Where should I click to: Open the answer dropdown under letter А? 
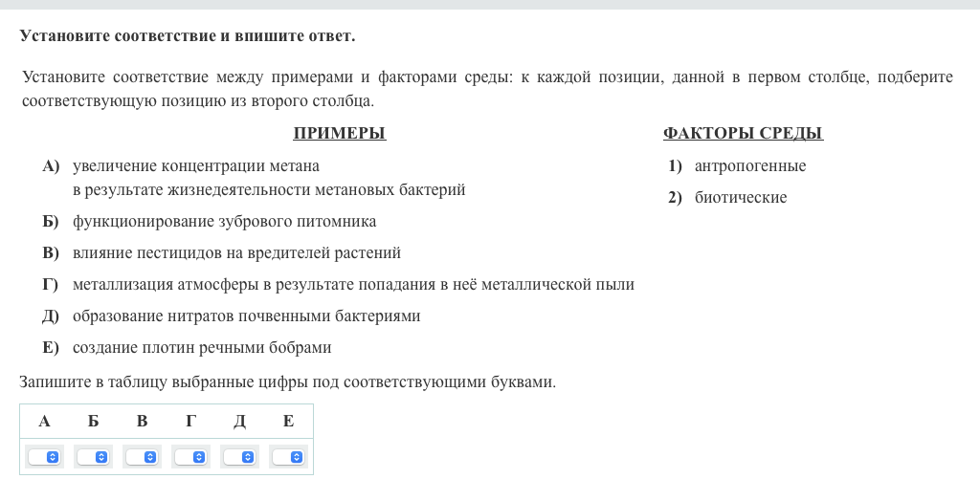pos(44,457)
